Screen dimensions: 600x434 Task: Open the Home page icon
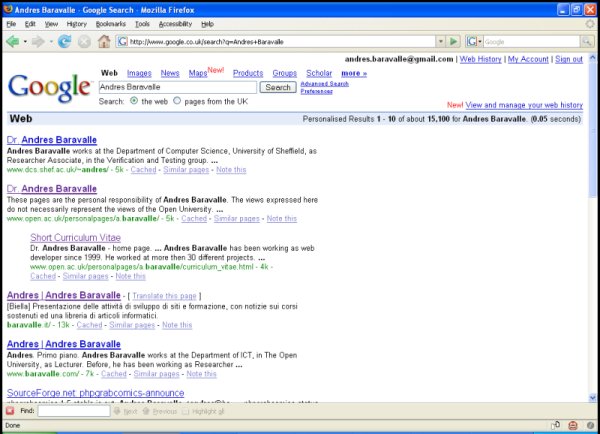click(x=104, y=41)
